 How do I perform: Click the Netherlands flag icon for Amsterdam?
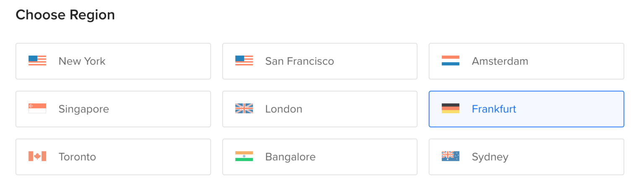click(x=450, y=61)
